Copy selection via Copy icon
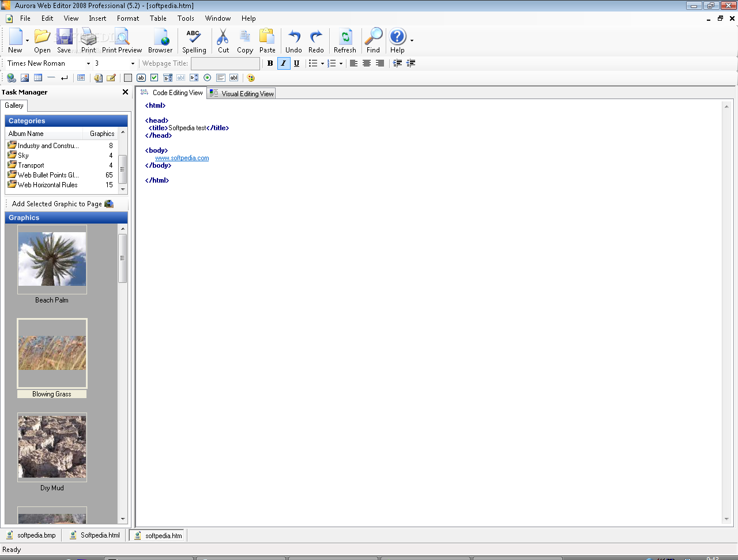This screenshot has width=738, height=560. click(245, 41)
